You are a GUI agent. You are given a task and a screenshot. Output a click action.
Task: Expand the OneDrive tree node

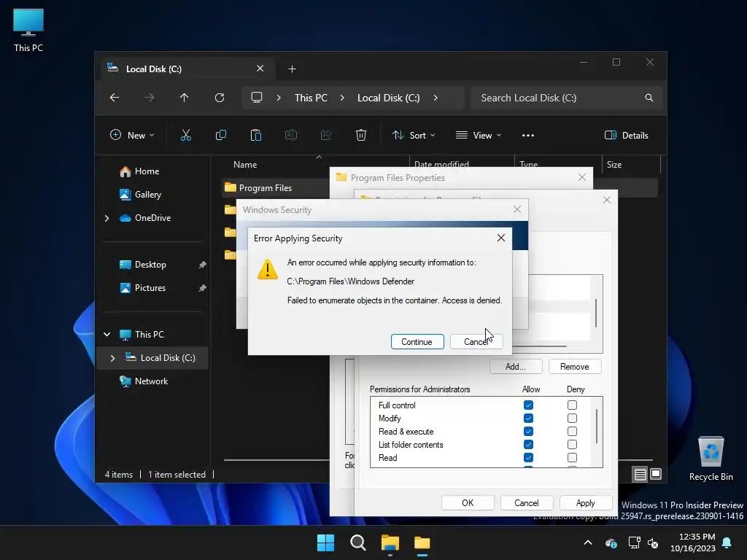(107, 218)
